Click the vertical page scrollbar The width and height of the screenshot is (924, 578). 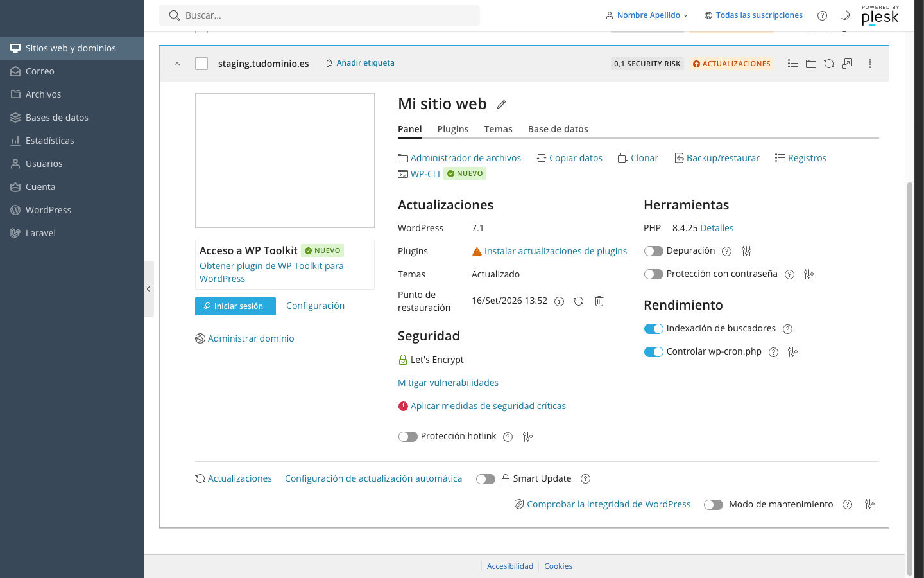pos(909,379)
